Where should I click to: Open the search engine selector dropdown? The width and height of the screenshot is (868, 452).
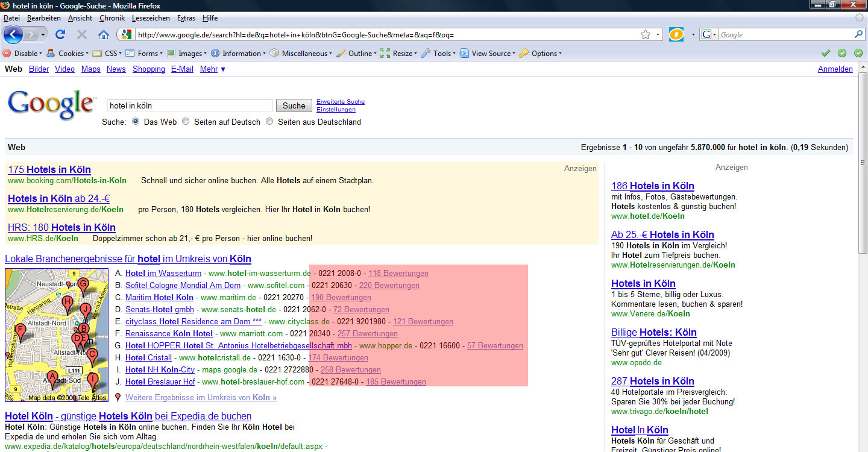tap(709, 34)
